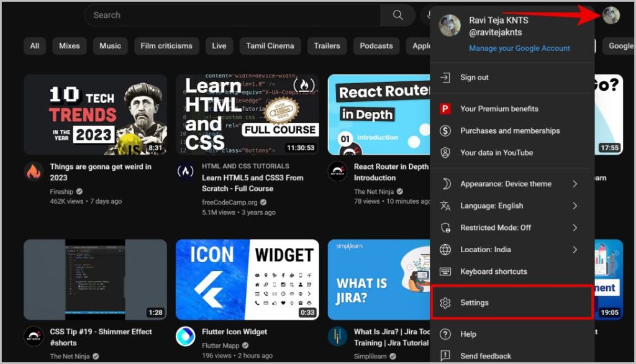Click the Sign out arrow icon

pyautogui.click(x=445, y=78)
